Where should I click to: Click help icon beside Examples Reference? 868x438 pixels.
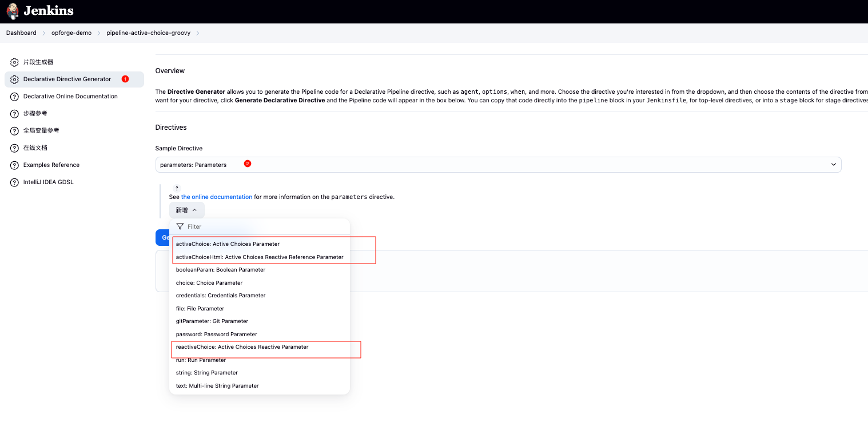14,165
